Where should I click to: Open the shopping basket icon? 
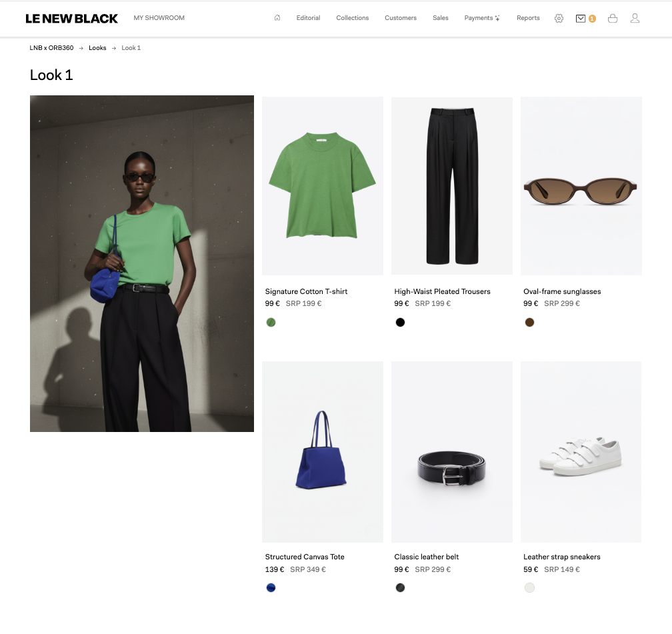(x=613, y=18)
